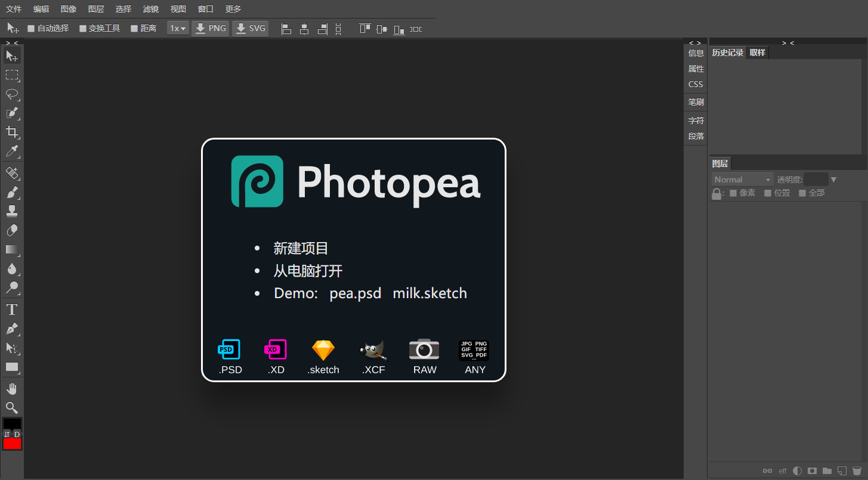The image size is (868, 480).
Task: Click the align left edges icon
Action: [x=286, y=29]
